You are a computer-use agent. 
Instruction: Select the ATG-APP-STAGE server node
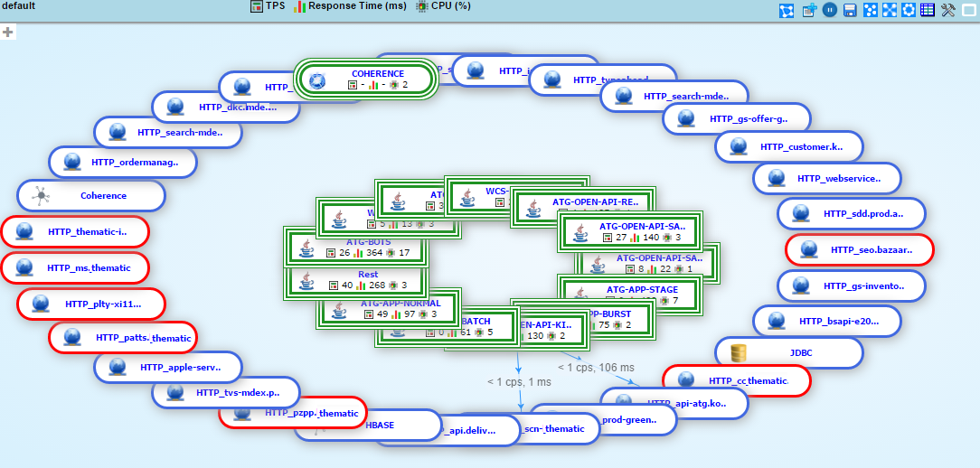(x=631, y=295)
